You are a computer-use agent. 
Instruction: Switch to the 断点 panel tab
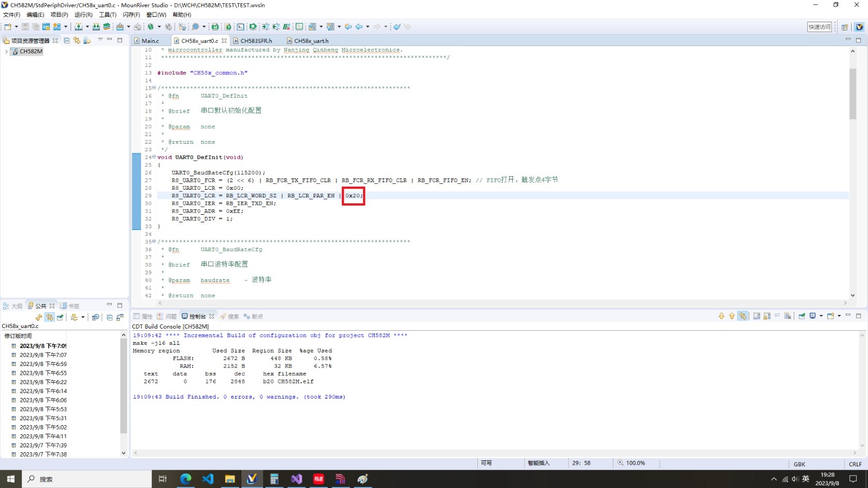[253, 316]
